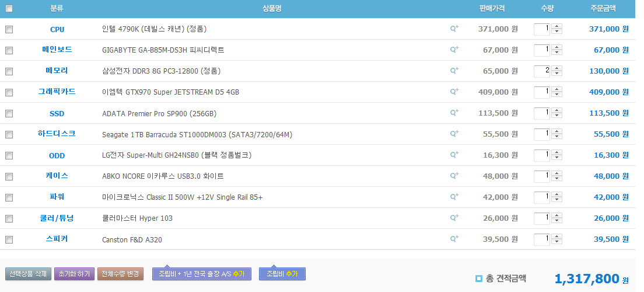This screenshot has height=292, width=644.
Task: View details icon for 삼성전자 DDR3 8G row
Action: [454, 70]
